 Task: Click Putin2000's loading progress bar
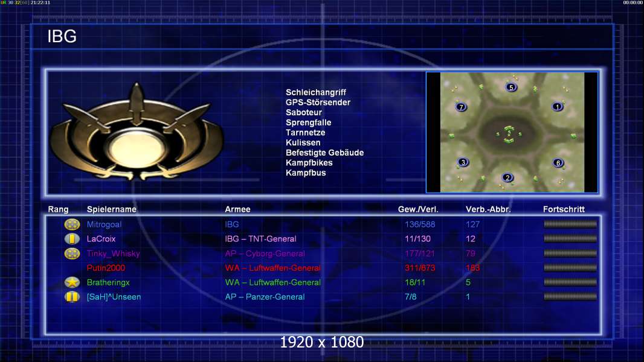(570, 267)
